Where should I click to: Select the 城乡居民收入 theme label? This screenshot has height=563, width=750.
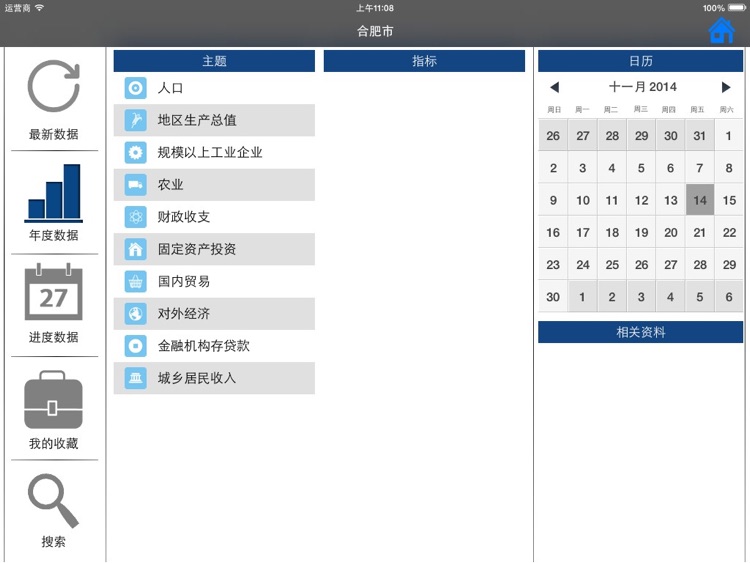pos(197,378)
